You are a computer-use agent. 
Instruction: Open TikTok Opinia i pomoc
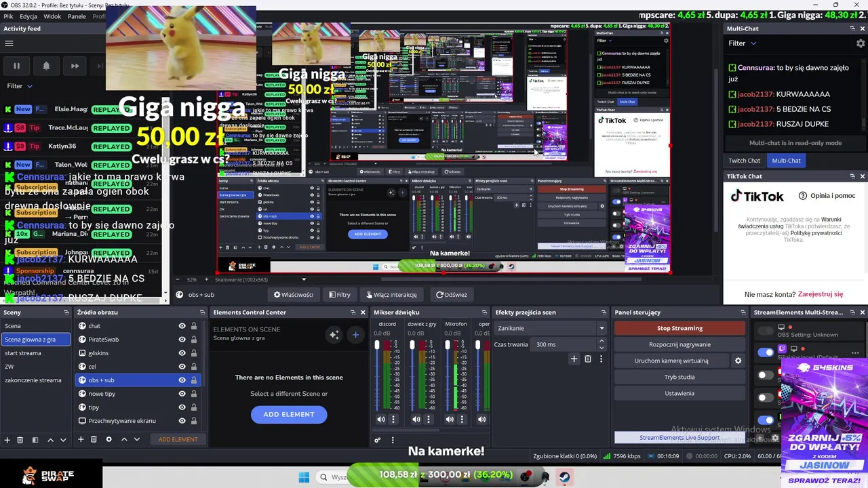827,196
